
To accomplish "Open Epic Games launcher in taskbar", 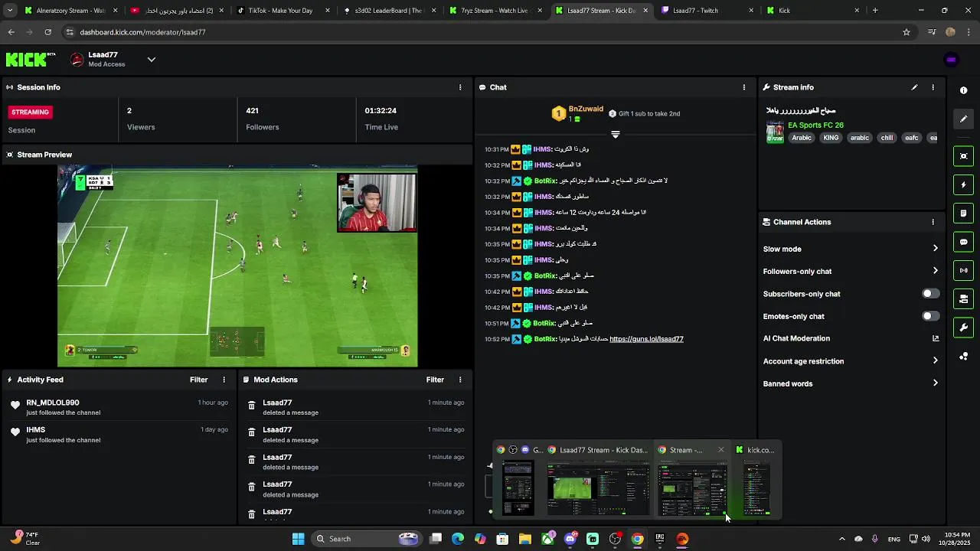I will point(660,539).
